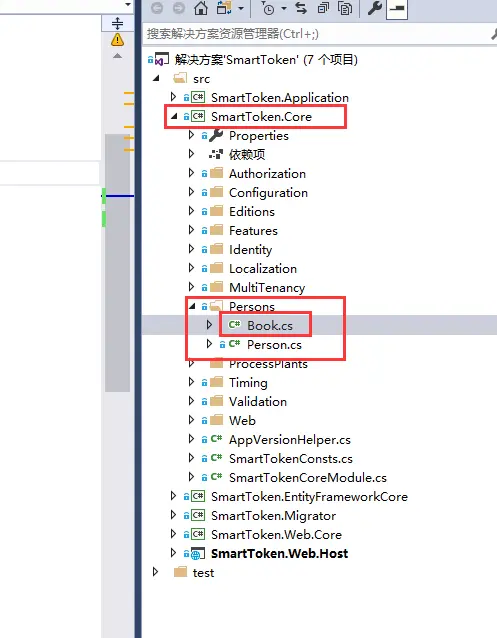Expand the Properties node
Viewport: 497px width, 638px height.
[191, 135]
